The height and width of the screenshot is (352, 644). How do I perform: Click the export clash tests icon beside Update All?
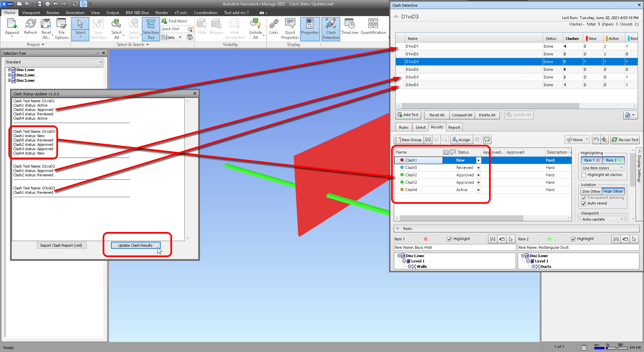630,115
